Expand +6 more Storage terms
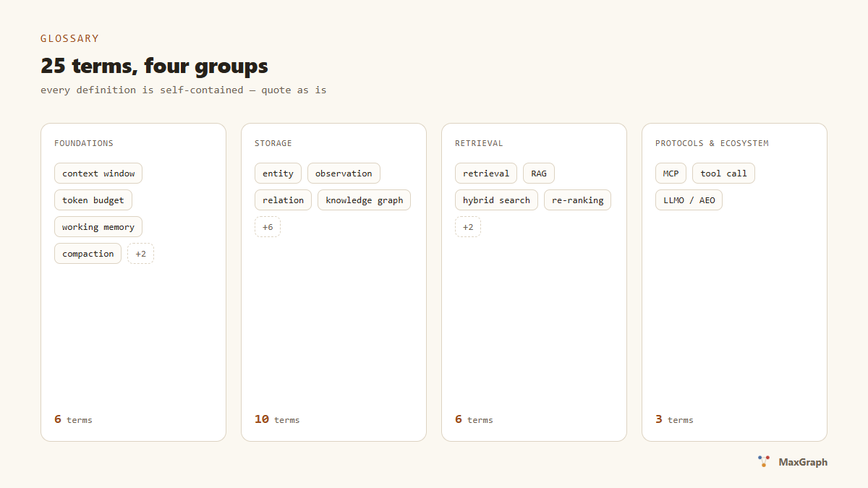This screenshot has height=488, width=868. click(268, 227)
